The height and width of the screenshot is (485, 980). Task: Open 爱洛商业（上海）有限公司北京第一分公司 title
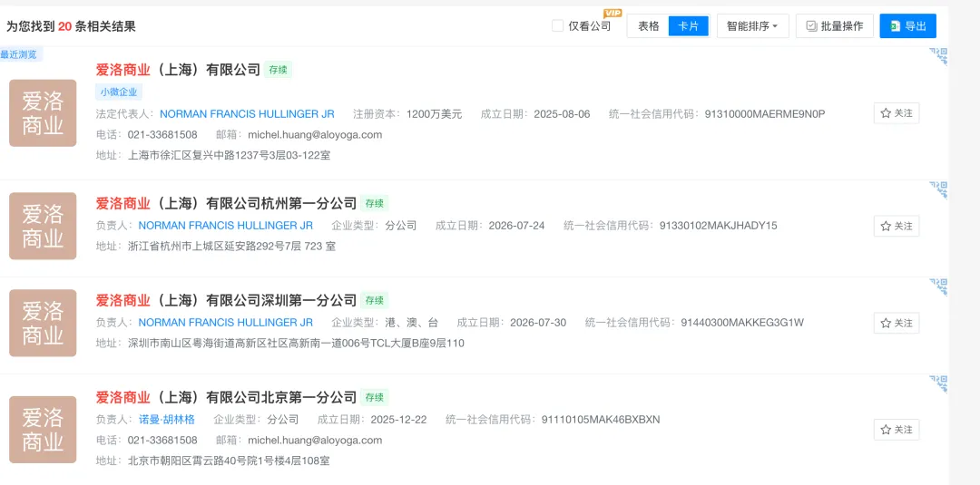[226, 397]
